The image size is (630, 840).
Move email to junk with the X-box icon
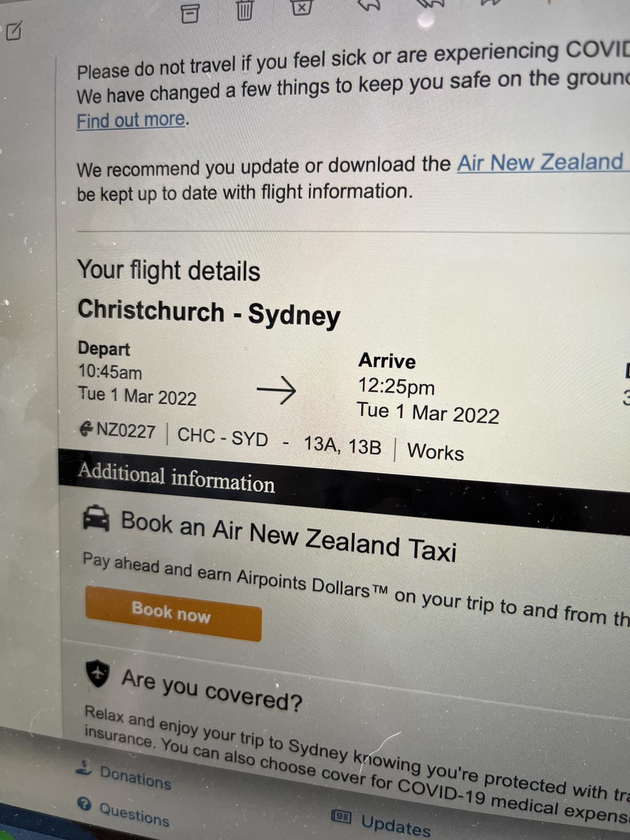point(302,7)
